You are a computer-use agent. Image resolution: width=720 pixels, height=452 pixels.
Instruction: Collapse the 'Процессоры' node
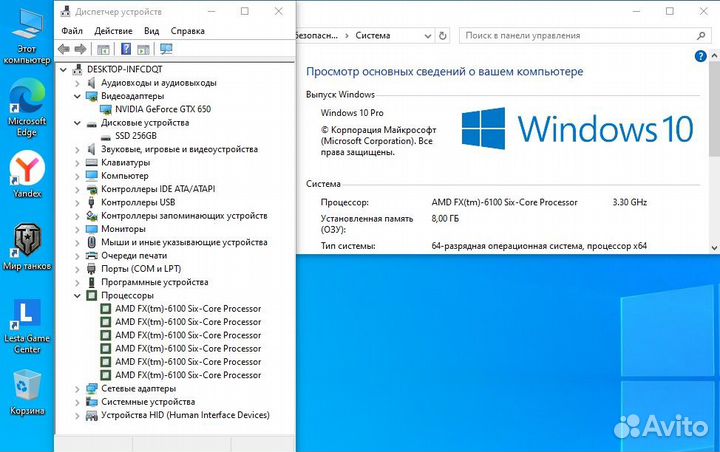click(77, 296)
